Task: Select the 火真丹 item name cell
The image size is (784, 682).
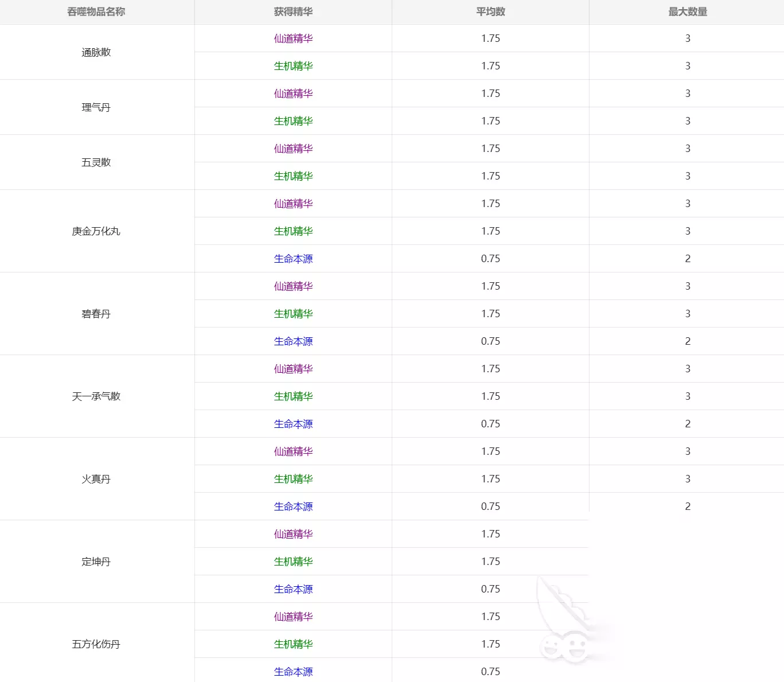Action: coord(96,479)
